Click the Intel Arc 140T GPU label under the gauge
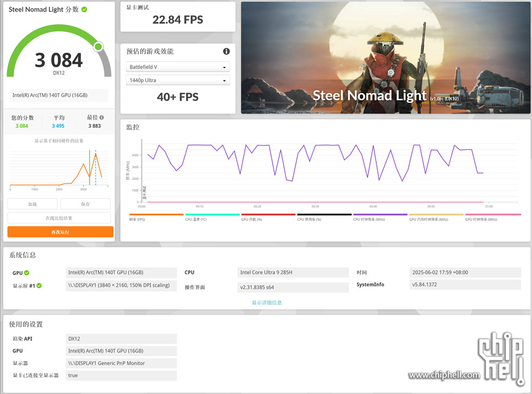The width and height of the screenshot is (532, 394). click(59, 96)
